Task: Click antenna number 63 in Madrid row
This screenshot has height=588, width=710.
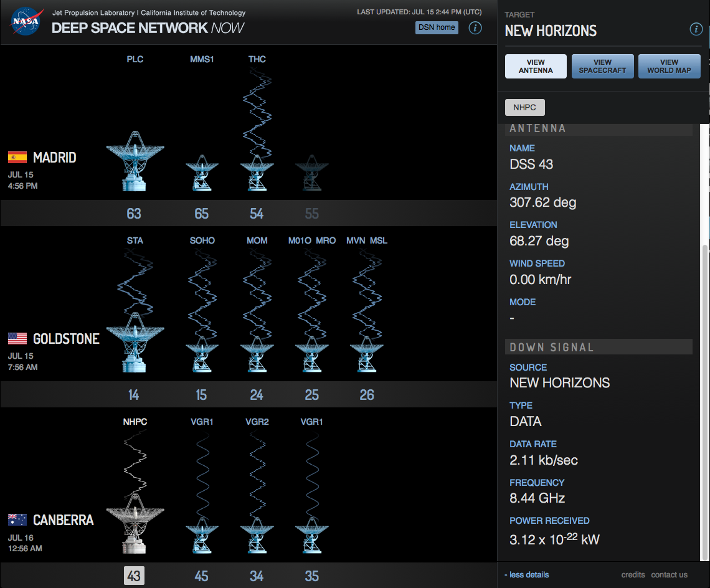Action: tap(134, 214)
